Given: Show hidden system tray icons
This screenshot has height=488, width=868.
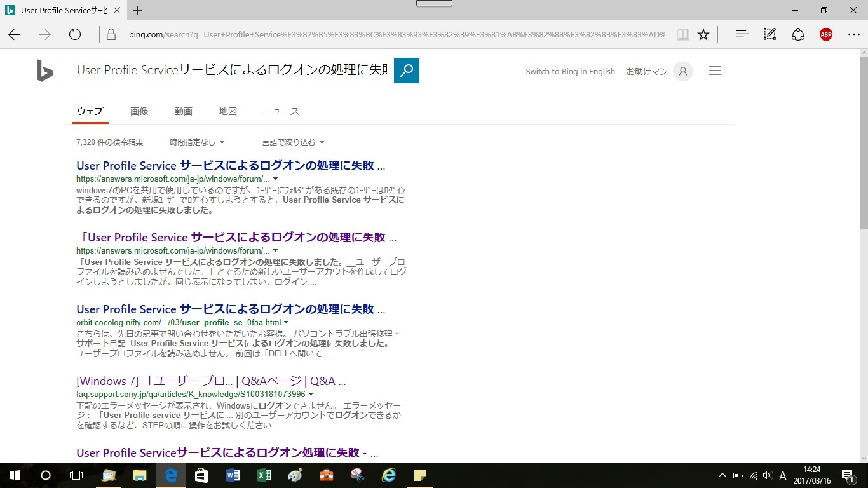Looking at the screenshot, I should pyautogui.click(x=722, y=475).
